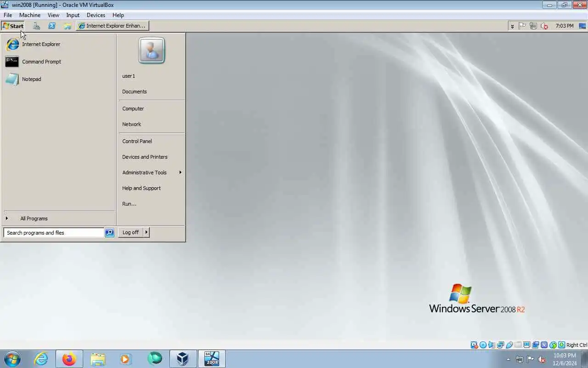
Task: Open Server Manager from the guest quick launch
Action: pos(36,26)
